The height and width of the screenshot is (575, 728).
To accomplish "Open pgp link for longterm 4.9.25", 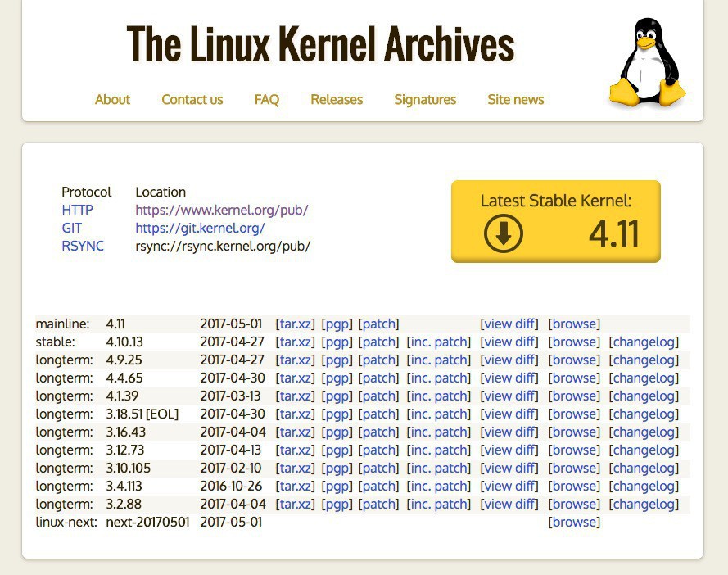I will [337, 360].
